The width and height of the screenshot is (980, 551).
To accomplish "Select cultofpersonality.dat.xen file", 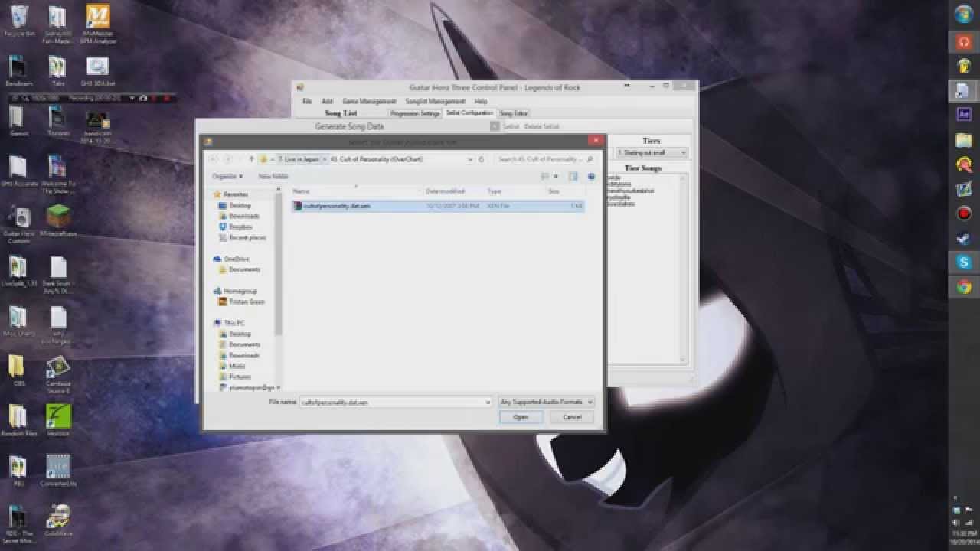I will tap(437, 206).
